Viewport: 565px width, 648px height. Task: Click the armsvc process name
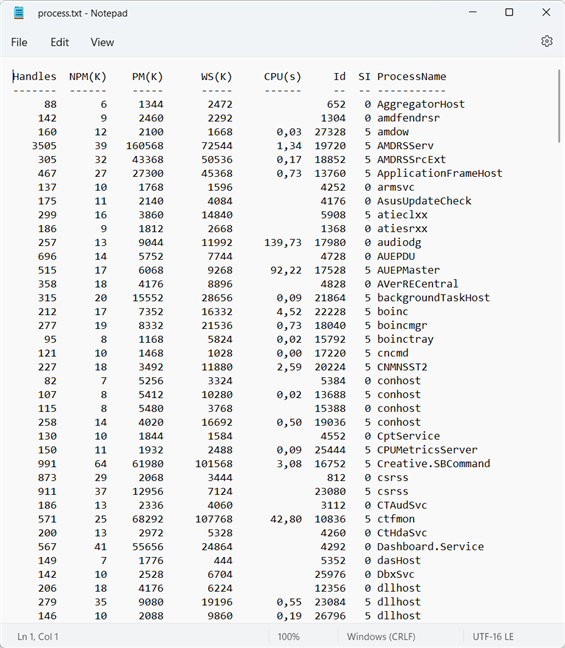point(396,187)
